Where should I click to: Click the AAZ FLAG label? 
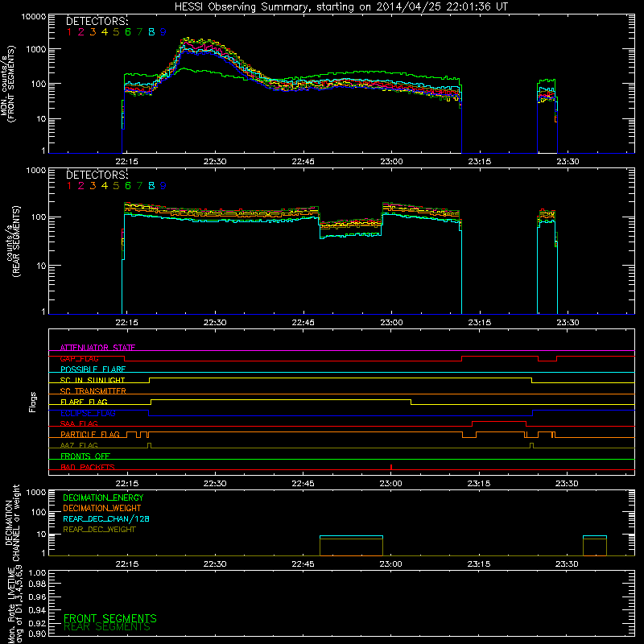coord(79,445)
